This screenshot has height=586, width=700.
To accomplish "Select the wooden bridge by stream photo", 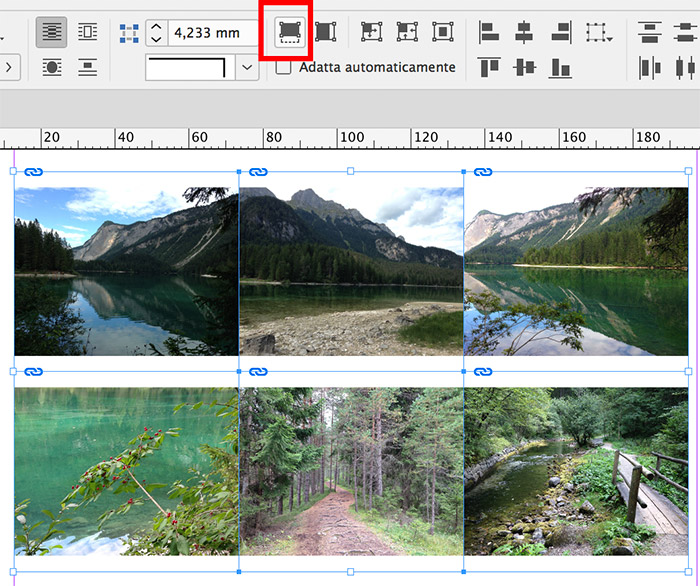I will 576,471.
